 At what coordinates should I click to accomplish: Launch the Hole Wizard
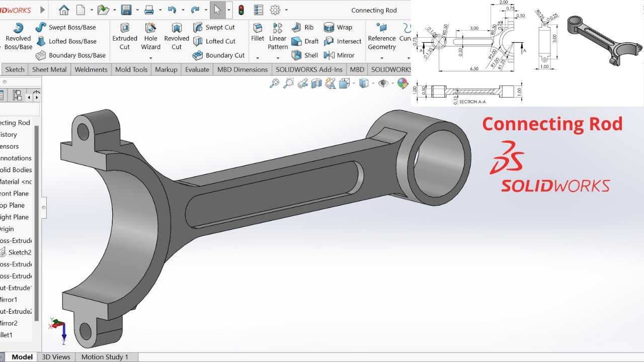click(150, 36)
